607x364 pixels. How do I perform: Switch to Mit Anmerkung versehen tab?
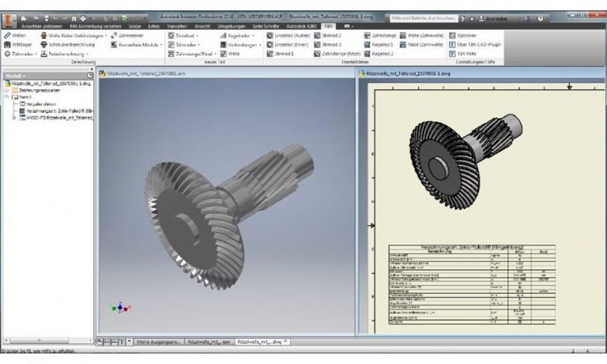[96, 26]
